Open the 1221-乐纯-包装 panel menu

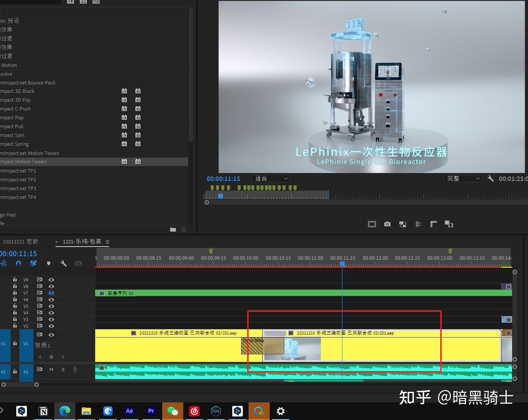(x=108, y=242)
